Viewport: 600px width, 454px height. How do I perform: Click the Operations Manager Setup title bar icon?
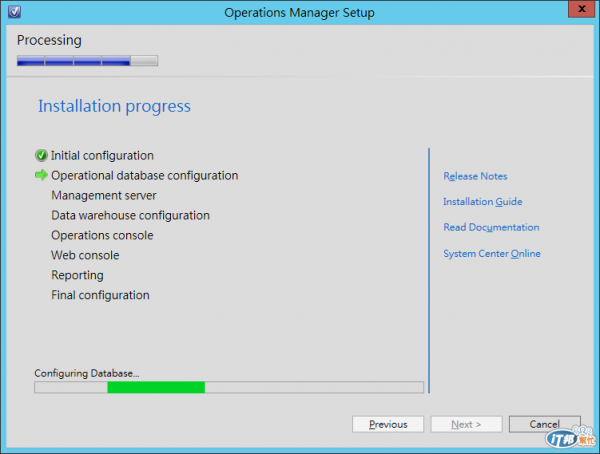coord(15,12)
